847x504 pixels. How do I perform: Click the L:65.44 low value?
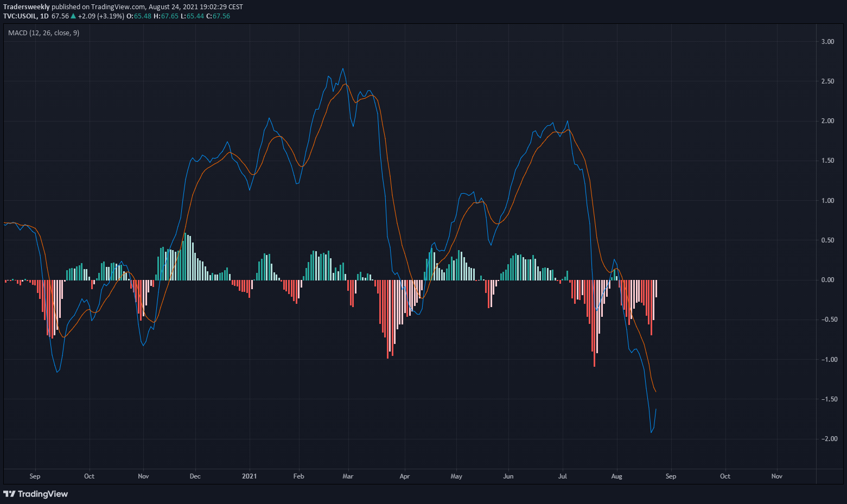[192, 16]
